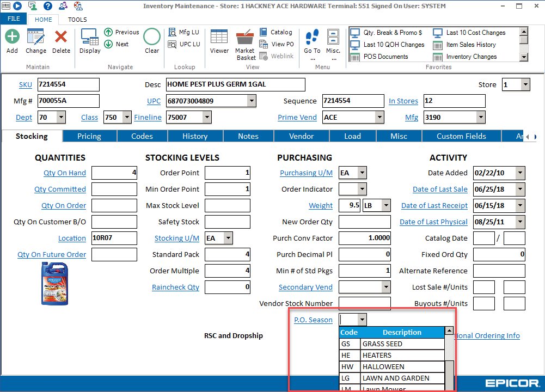
Task: Expand the Stocking U/M dropdown
Action: 228,238
